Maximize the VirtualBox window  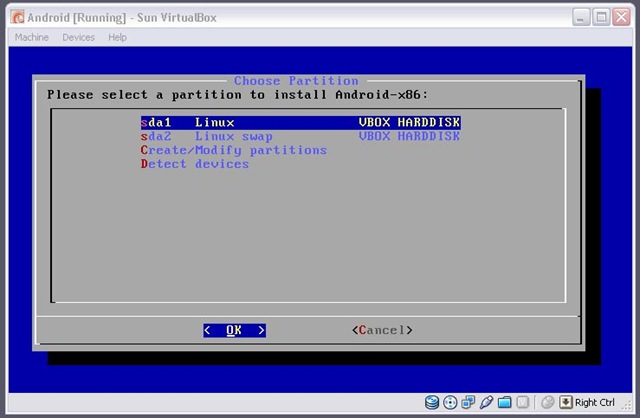[601, 17]
